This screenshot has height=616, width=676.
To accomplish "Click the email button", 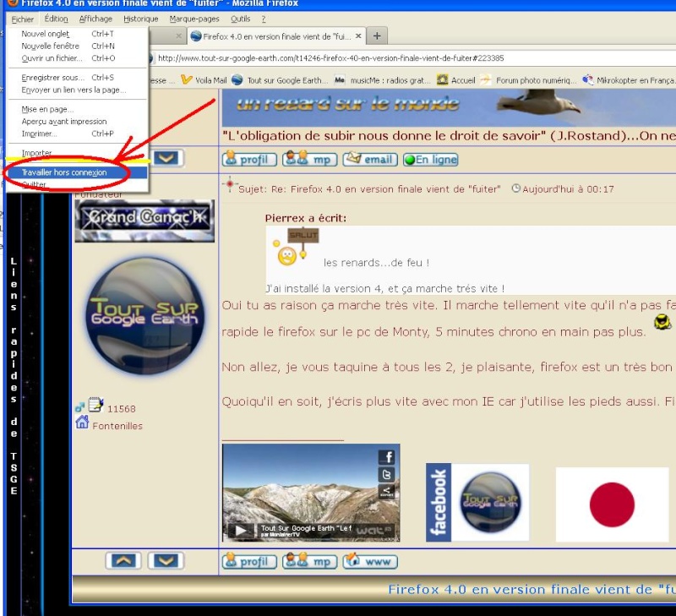I will click(x=370, y=160).
